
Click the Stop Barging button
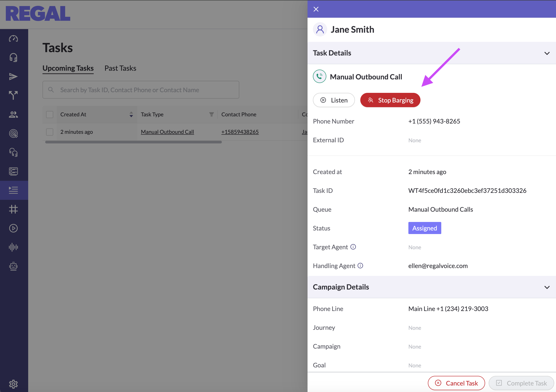(x=390, y=100)
